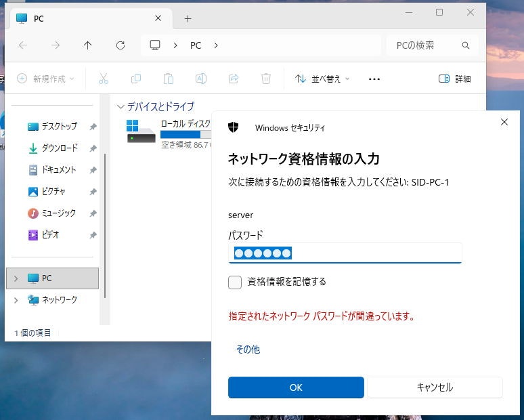Close the PC tab
The width and height of the screenshot is (524, 420).
tap(158, 18)
